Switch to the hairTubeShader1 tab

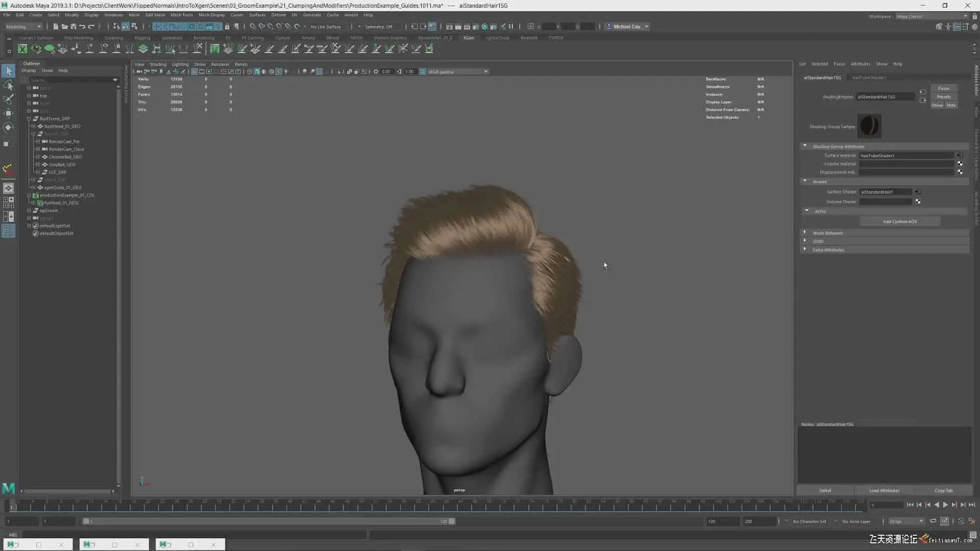869,78
